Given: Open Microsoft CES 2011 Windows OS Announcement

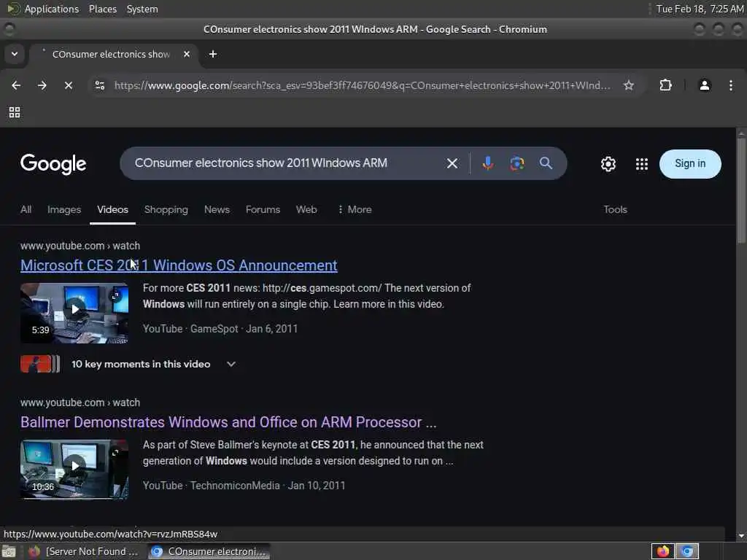Looking at the screenshot, I should pos(179,265).
